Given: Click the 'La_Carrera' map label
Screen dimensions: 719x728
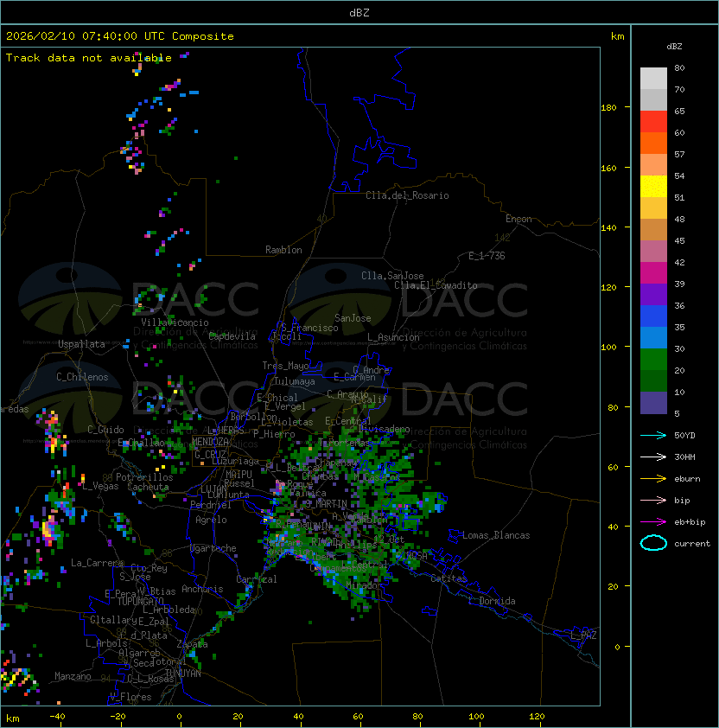Looking at the screenshot, I should [97, 563].
